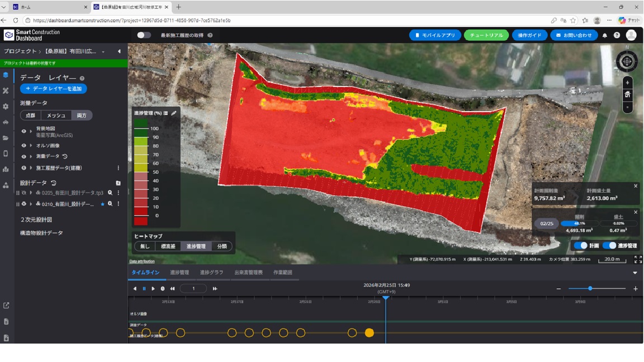644x362 pixels.
Task: Switch to the 出来高管理表 tab
Action: (248, 273)
